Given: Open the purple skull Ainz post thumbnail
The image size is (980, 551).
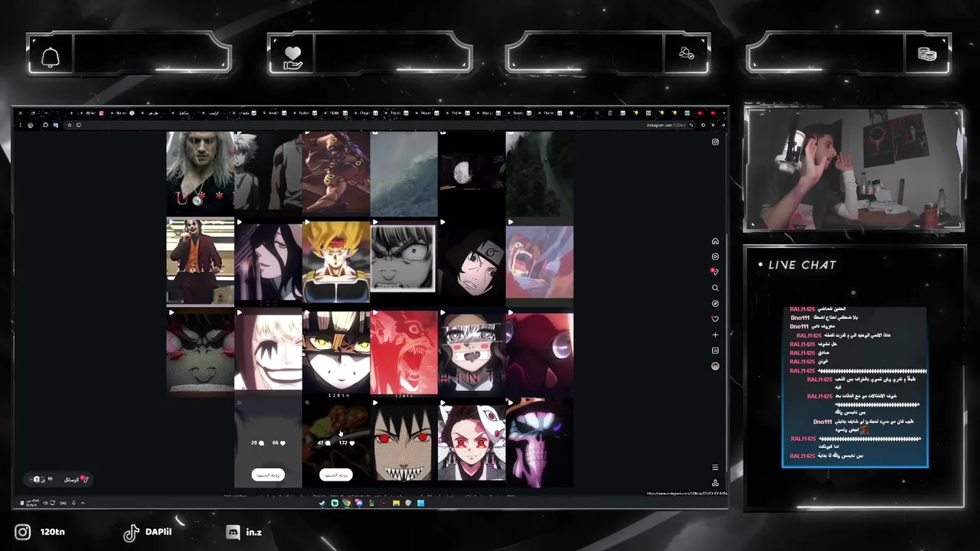Looking at the screenshot, I should tap(539, 442).
